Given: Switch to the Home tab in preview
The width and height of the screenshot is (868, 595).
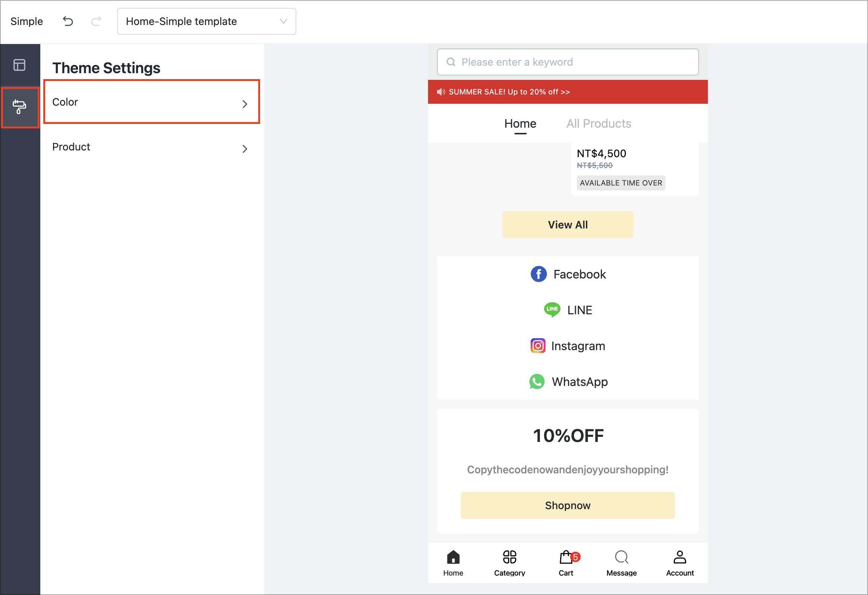Looking at the screenshot, I should pos(520,124).
